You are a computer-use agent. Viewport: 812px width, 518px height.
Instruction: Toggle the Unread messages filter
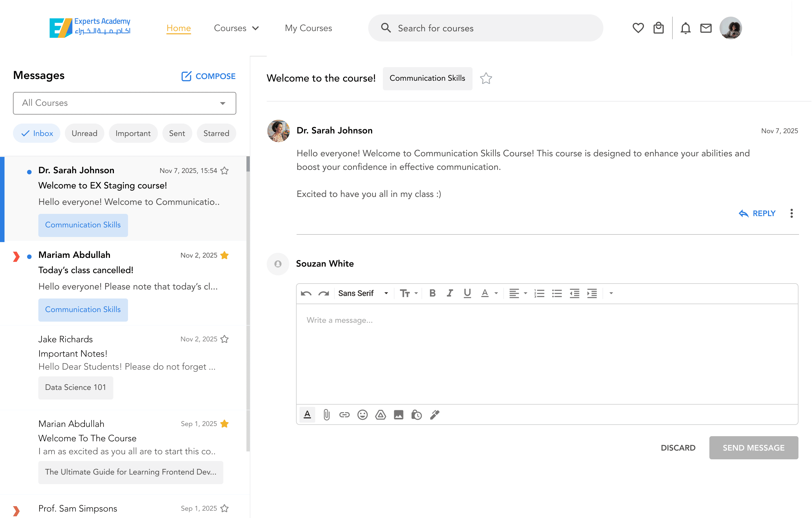(84, 133)
